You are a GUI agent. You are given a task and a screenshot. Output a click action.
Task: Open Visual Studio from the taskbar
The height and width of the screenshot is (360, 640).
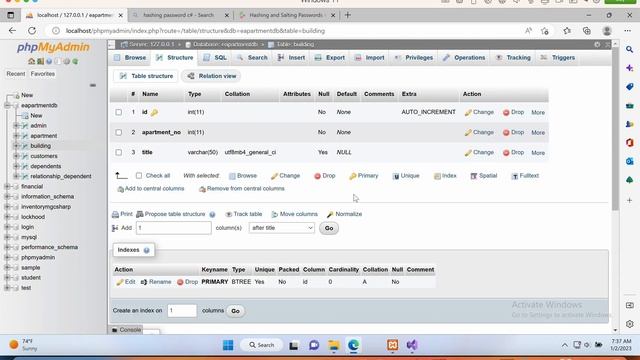point(412,345)
